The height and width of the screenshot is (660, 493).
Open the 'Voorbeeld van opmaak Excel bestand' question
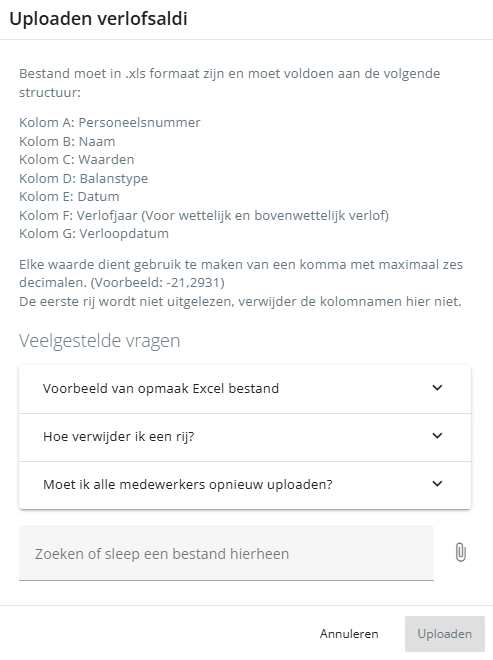[x=245, y=389]
